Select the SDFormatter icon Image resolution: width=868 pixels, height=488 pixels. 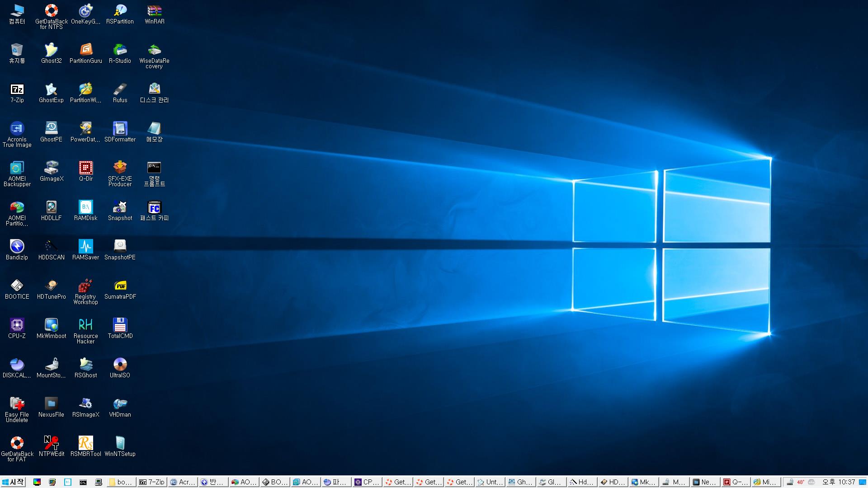pyautogui.click(x=120, y=132)
